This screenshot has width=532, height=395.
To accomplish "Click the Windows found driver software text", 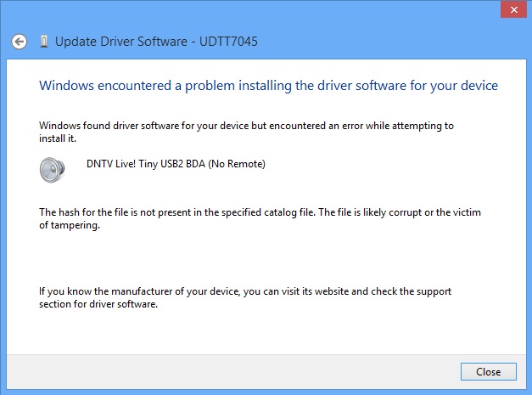I will (x=246, y=126).
